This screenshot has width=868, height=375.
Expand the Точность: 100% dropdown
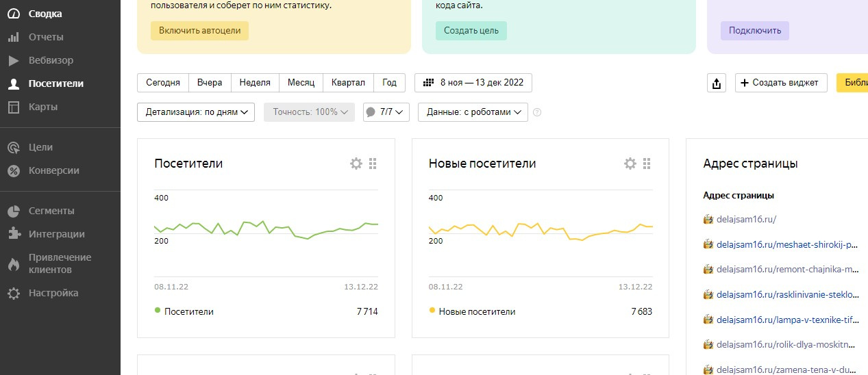click(x=310, y=112)
